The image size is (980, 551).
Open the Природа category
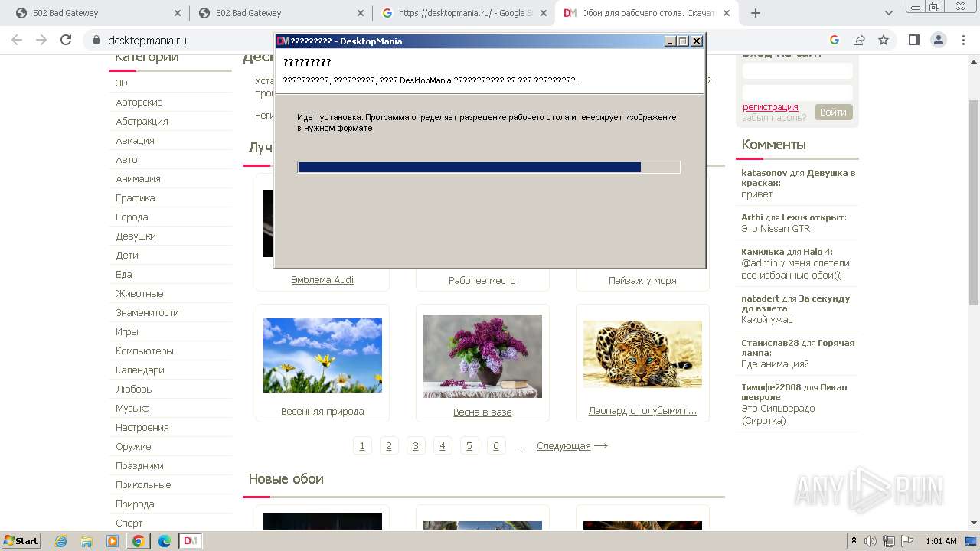[x=135, y=504]
